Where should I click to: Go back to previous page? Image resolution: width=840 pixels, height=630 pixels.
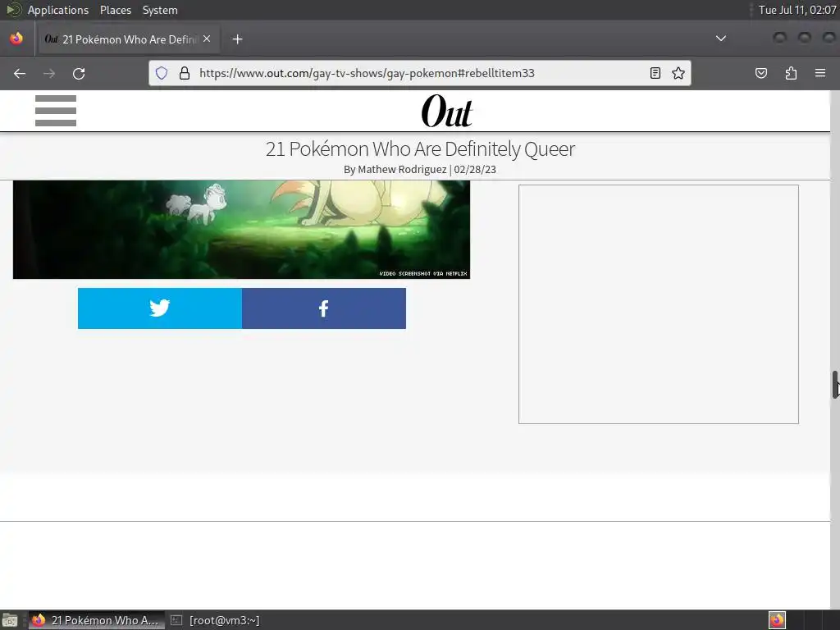point(20,73)
